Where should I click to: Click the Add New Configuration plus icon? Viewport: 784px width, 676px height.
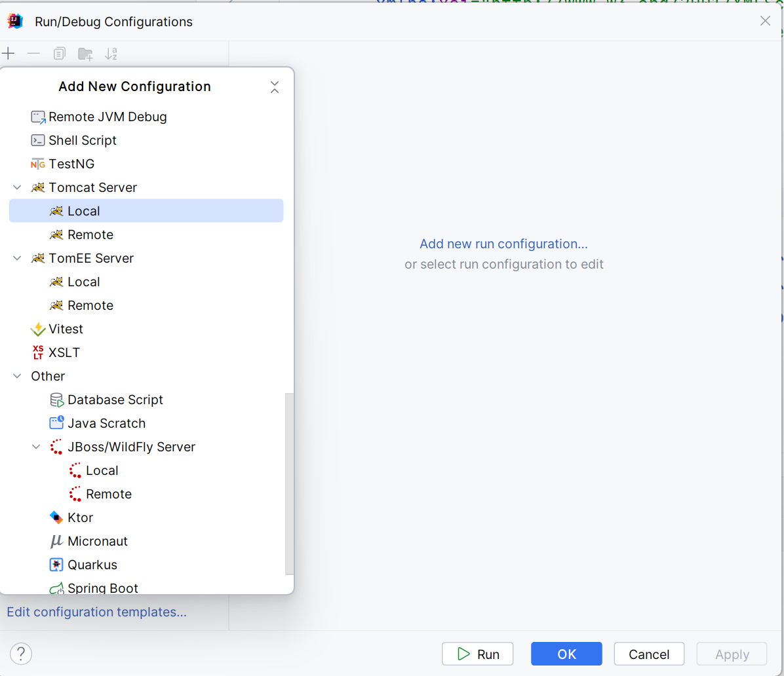tap(9, 54)
